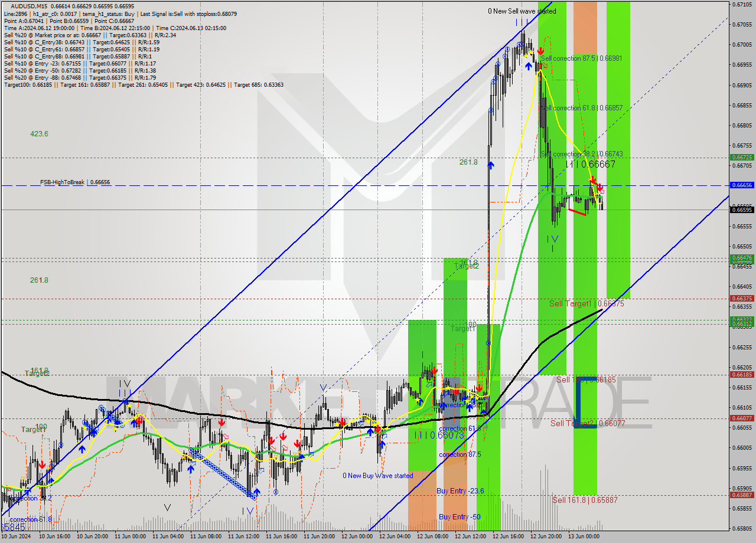
Task: Click the 0.67105 price scale value
Action: [742, 4]
